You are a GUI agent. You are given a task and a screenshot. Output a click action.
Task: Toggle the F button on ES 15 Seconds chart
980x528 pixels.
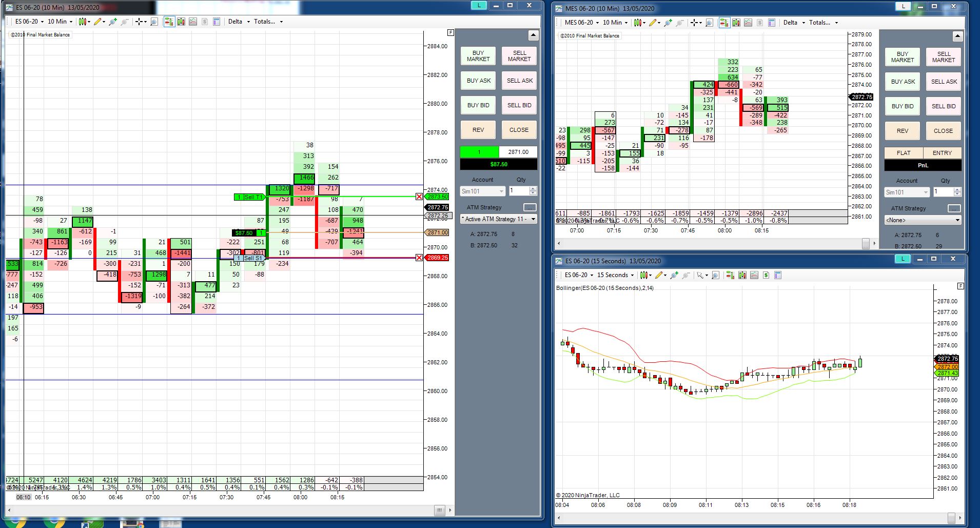[961, 286]
